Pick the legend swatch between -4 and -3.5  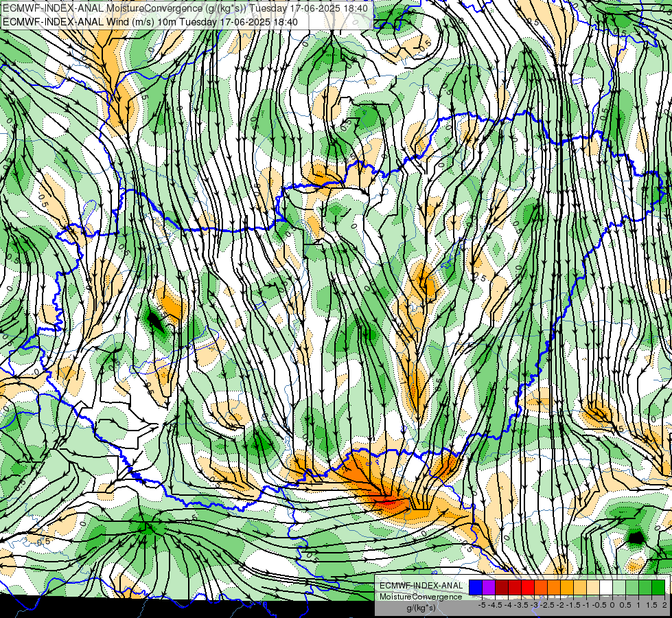pyautogui.click(x=515, y=588)
